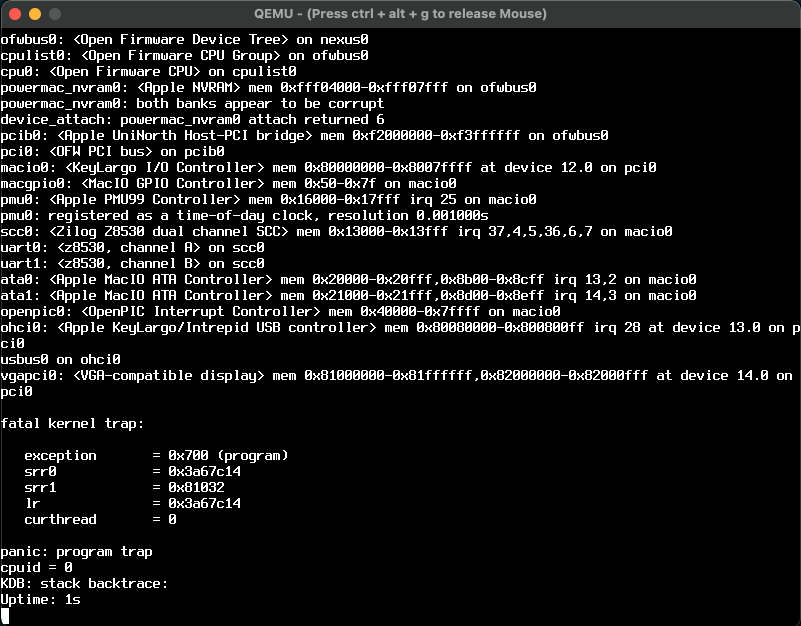Click the green full-screen window button
This screenshot has height=626, width=801.
[x=54, y=14]
